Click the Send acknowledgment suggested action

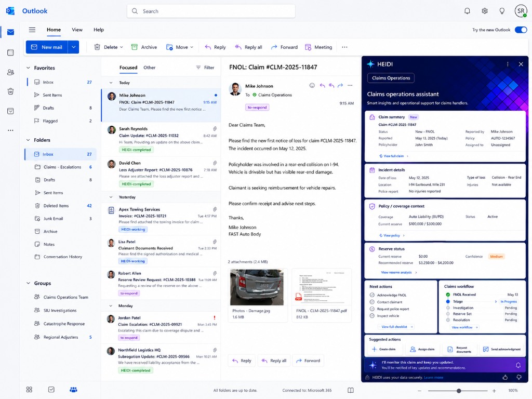pos(502,349)
